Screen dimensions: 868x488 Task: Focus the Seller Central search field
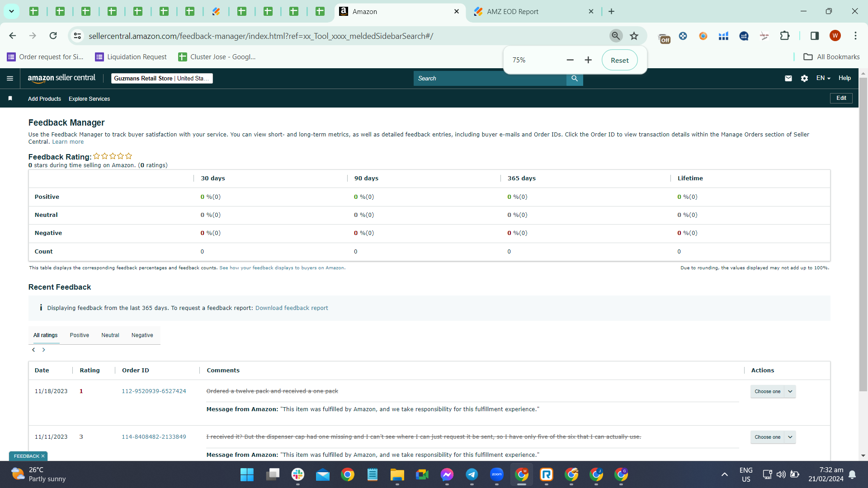[490, 79]
